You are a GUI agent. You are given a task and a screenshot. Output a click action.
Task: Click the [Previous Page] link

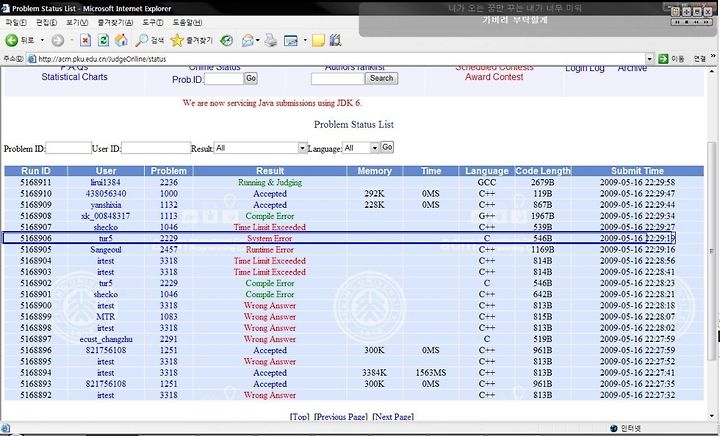pos(341,417)
